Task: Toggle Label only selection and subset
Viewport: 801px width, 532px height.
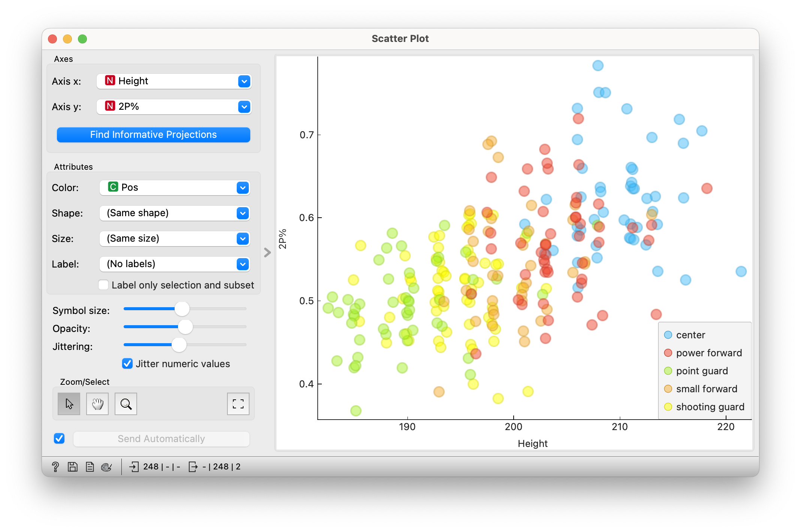Action: (103, 285)
